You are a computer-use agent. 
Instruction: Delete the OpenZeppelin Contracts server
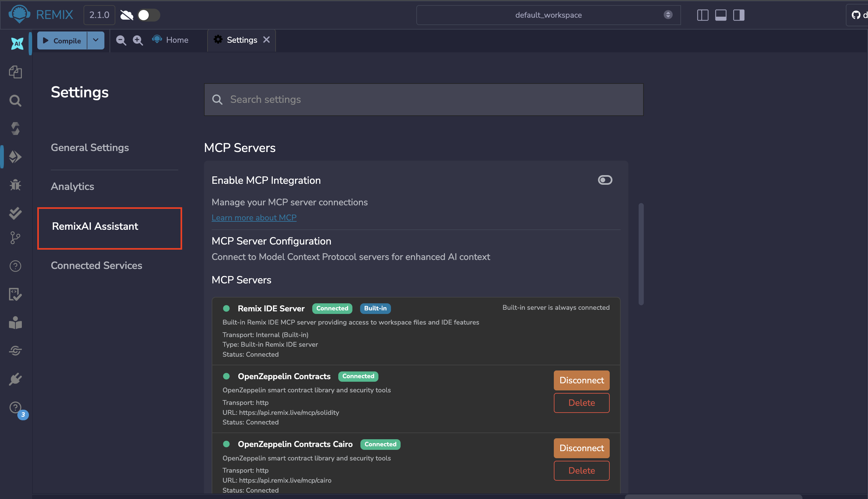coord(581,403)
